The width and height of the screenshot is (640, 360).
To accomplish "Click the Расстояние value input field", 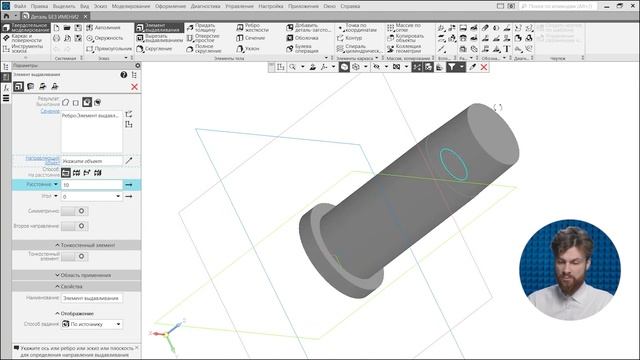I will [x=91, y=185].
